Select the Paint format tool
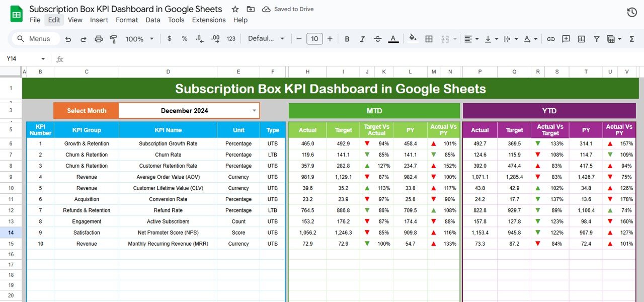Image resolution: width=644 pixels, height=302 pixels. click(x=113, y=39)
